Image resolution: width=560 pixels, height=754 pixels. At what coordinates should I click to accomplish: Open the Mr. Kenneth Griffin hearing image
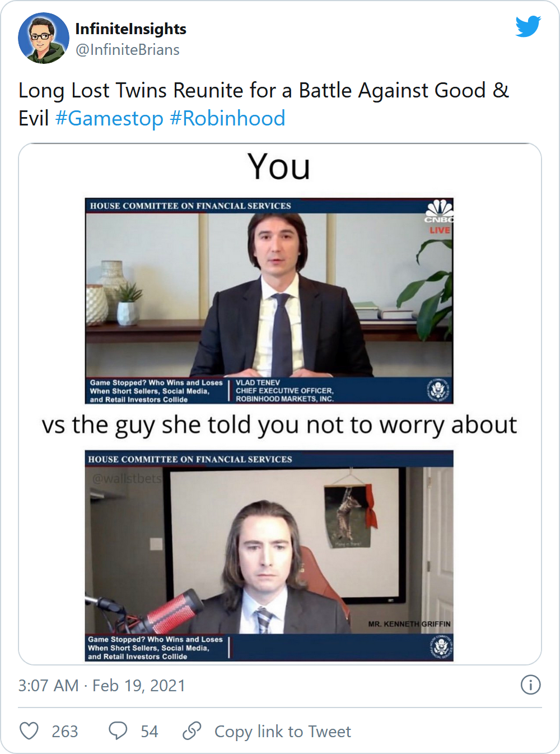coord(269,556)
